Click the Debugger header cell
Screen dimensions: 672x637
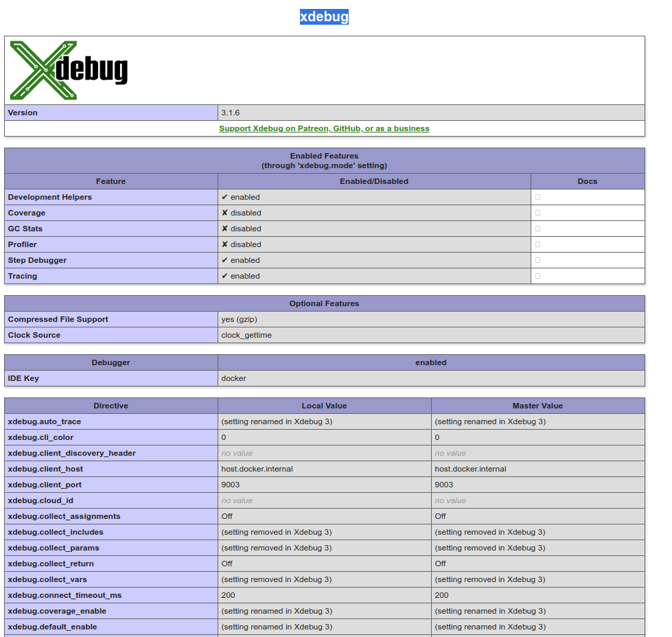pyautogui.click(x=111, y=362)
